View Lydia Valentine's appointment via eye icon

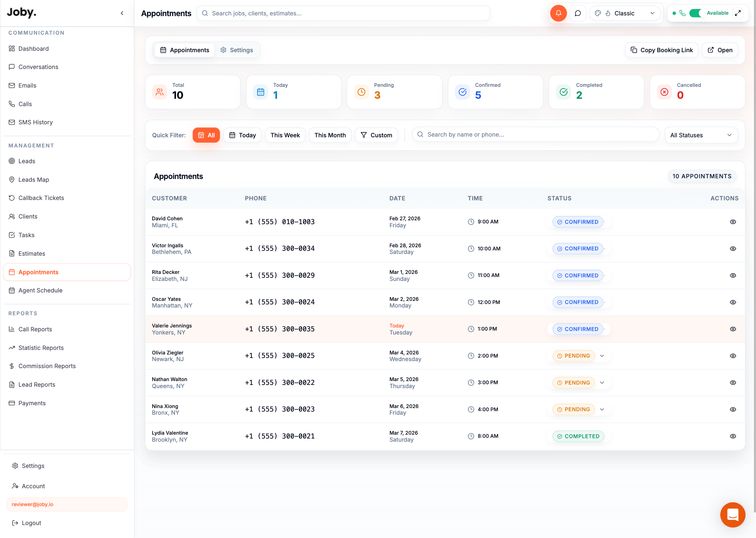click(x=733, y=436)
